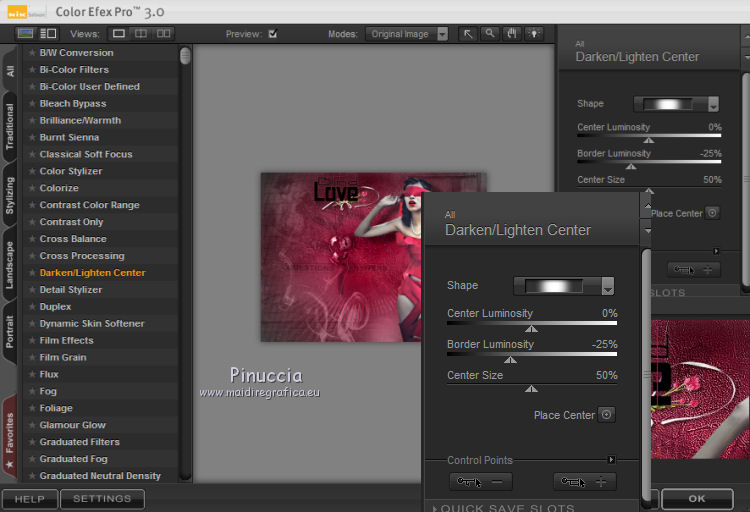Viewport: 750px width, 512px height.
Task: Switch to single image view
Action: coord(119,34)
